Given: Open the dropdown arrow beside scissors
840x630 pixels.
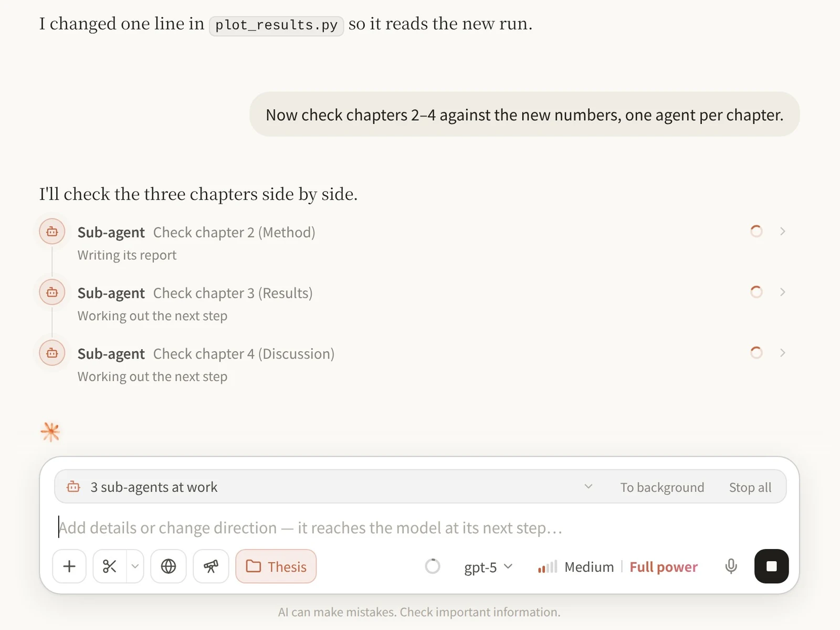Looking at the screenshot, I should (135, 566).
